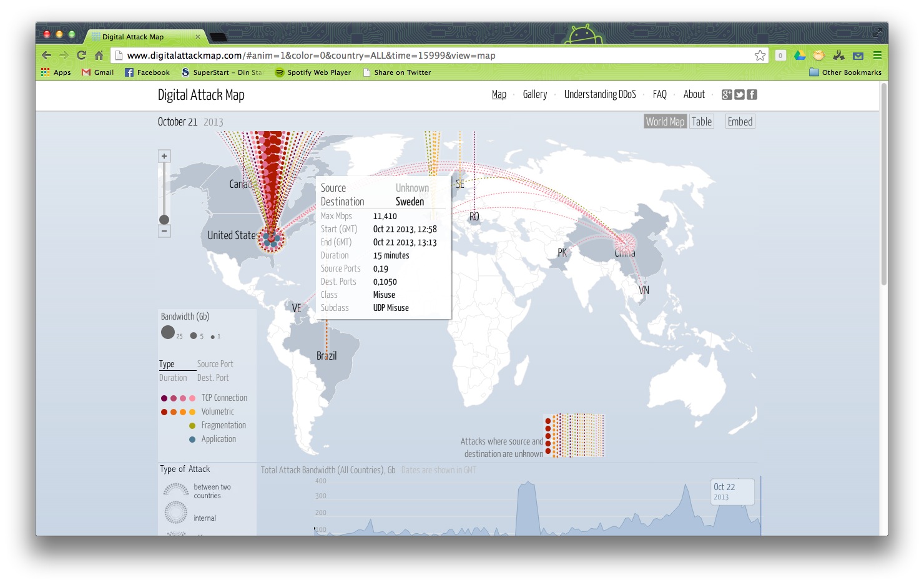Open the FAQ page
Image resolution: width=924 pixels, height=585 pixels.
coord(660,94)
